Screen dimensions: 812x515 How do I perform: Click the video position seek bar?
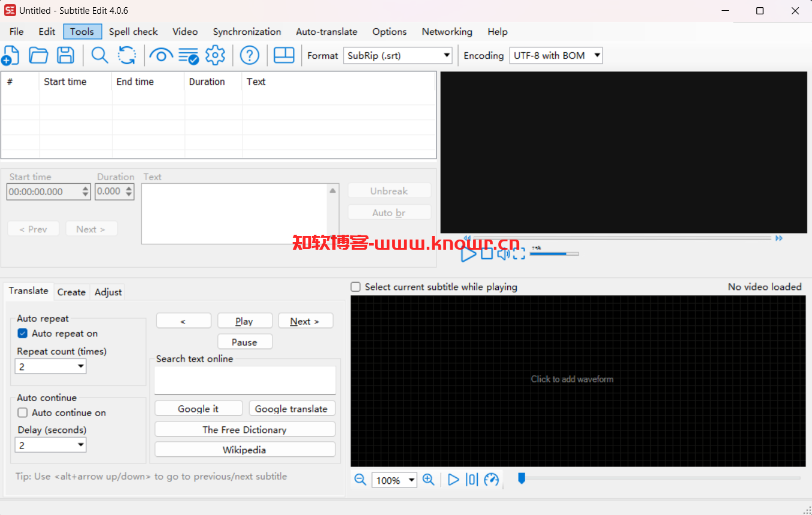[x=623, y=238]
